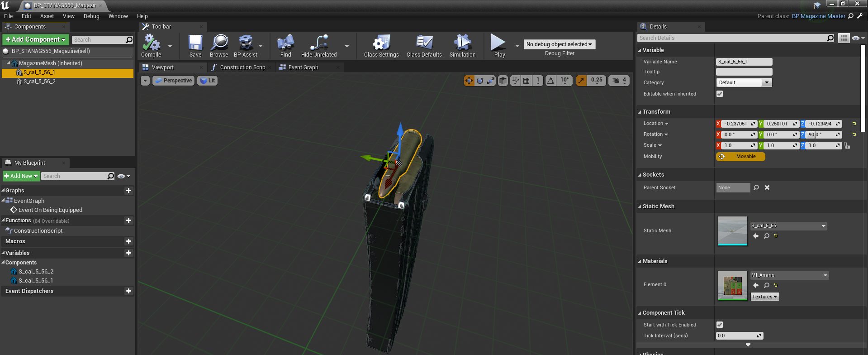The image size is (868, 355).
Task: Browse for a Parent Socket
Action: pos(756,187)
